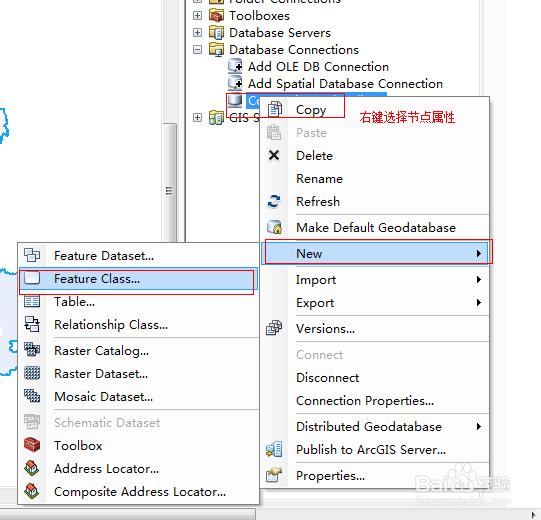The image size is (541, 520).
Task: Open Properties... from context menu
Action: pyautogui.click(x=375, y=475)
